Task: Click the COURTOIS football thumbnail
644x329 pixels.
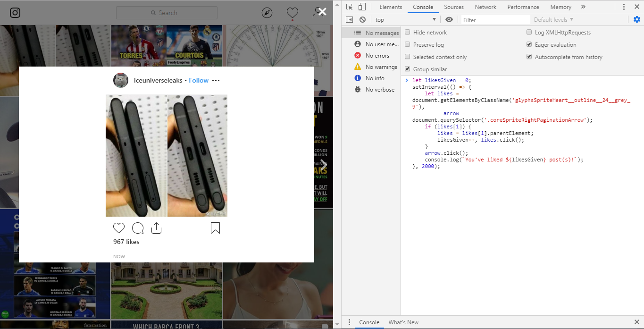Action: click(x=194, y=46)
